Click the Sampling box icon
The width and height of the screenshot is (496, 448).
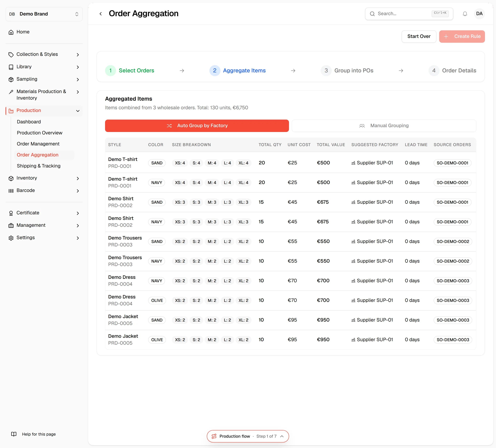11,79
